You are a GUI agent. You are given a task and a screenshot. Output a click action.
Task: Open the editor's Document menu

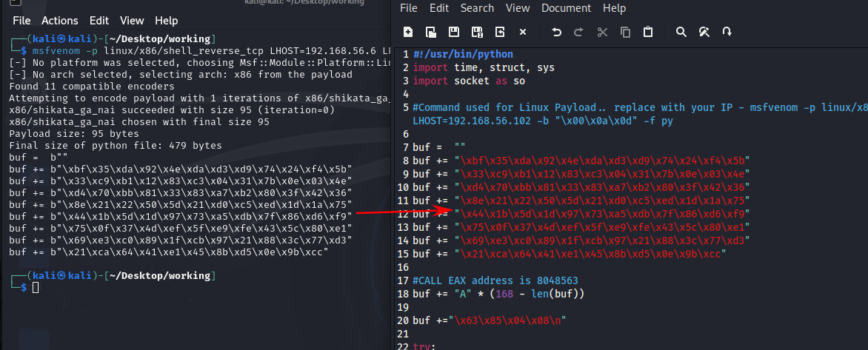click(567, 8)
